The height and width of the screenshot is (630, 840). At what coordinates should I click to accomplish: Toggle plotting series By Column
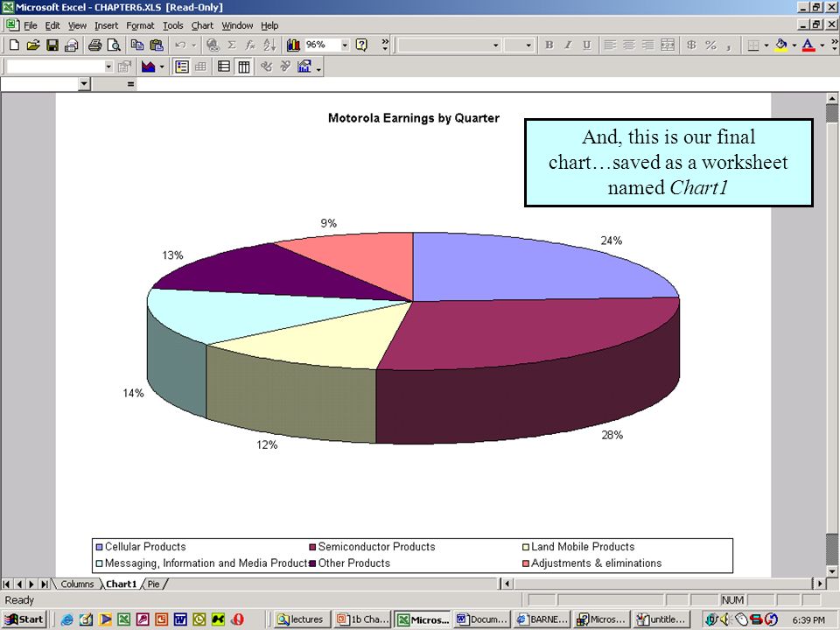[x=244, y=67]
